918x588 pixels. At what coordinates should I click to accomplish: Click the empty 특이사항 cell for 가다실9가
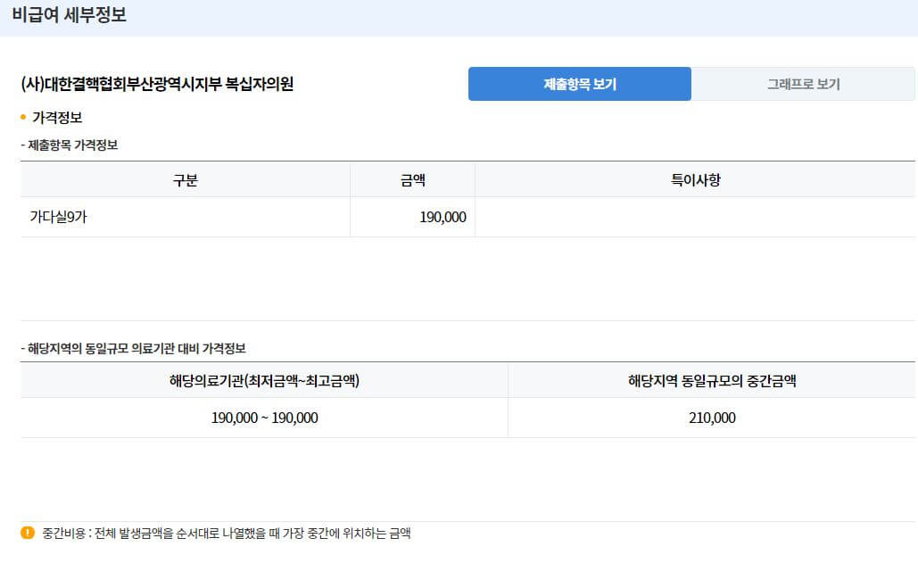click(695, 216)
